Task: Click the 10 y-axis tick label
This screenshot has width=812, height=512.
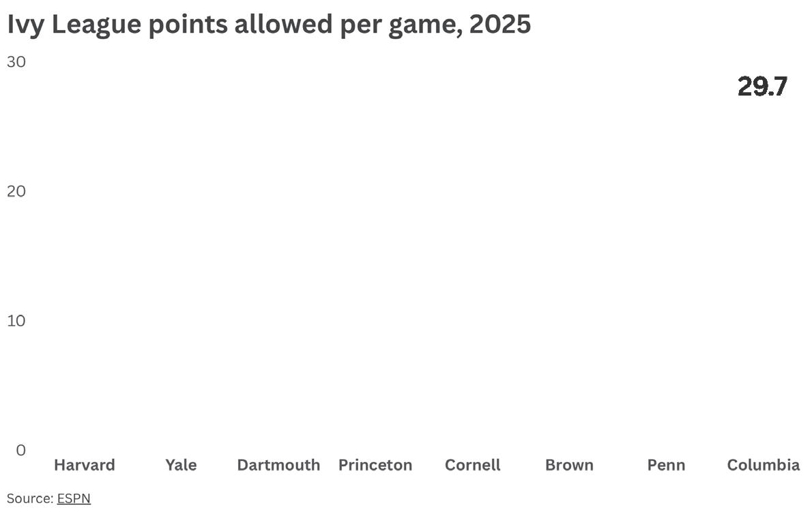Action: point(16,321)
